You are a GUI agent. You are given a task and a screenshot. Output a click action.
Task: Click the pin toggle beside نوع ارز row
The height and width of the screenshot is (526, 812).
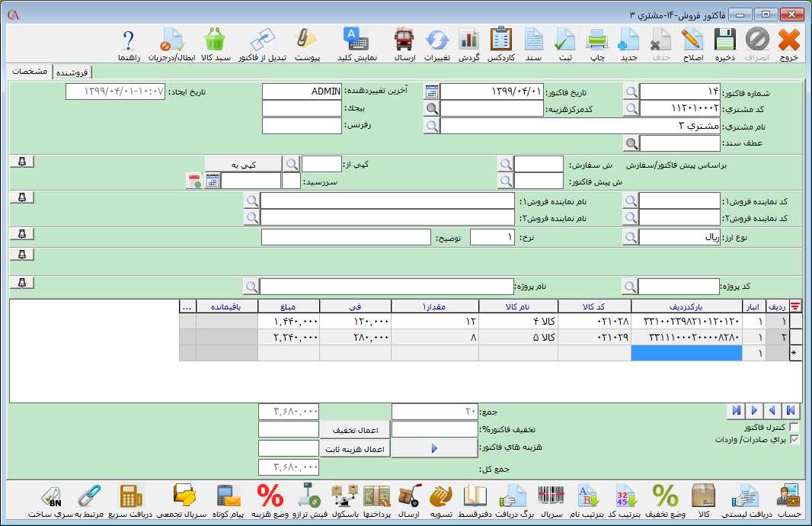pos(22,233)
